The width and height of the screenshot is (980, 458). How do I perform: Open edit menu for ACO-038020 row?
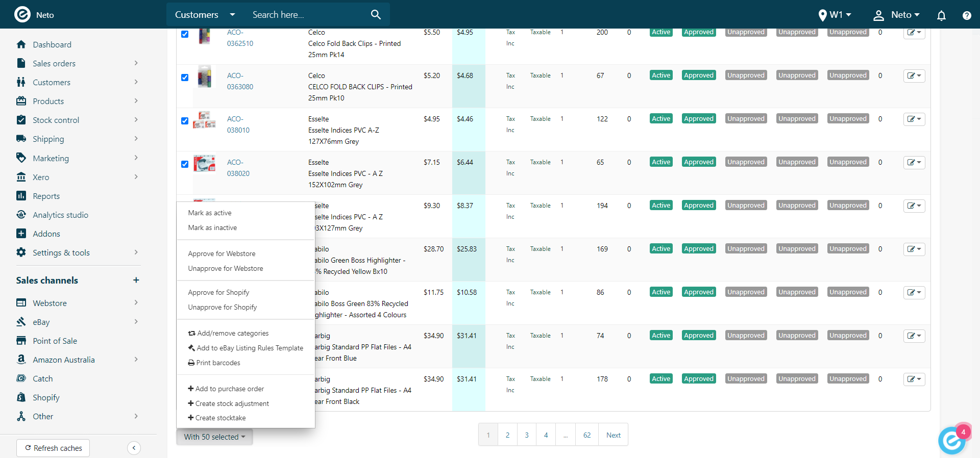click(x=914, y=162)
